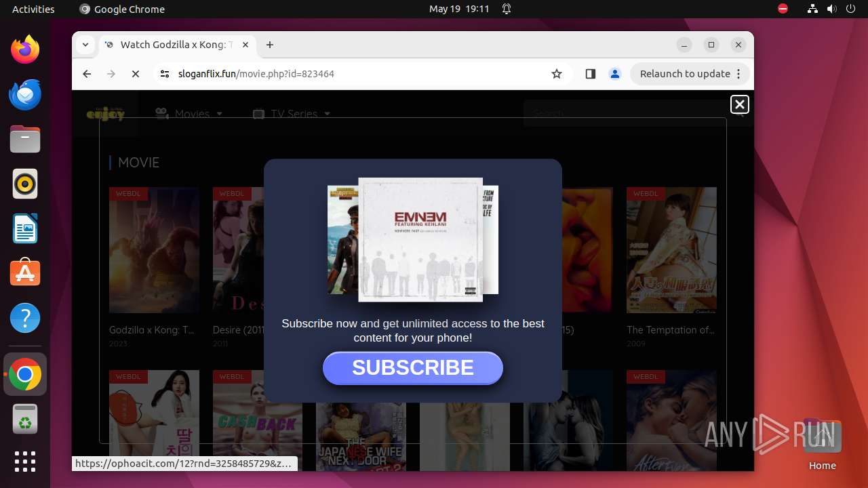The image size is (868, 488).
Task: Click the forward navigation arrow
Action: (x=111, y=74)
